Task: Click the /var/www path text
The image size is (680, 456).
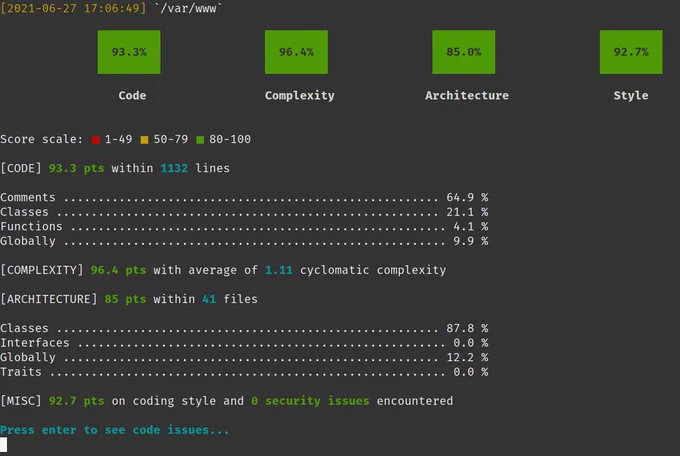Action: click(188, 8)
